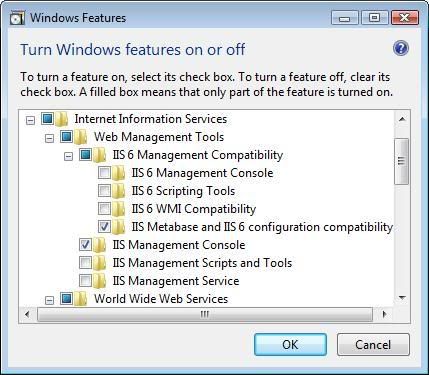Confirm changes with the OK button

click(x=290, y=345)
